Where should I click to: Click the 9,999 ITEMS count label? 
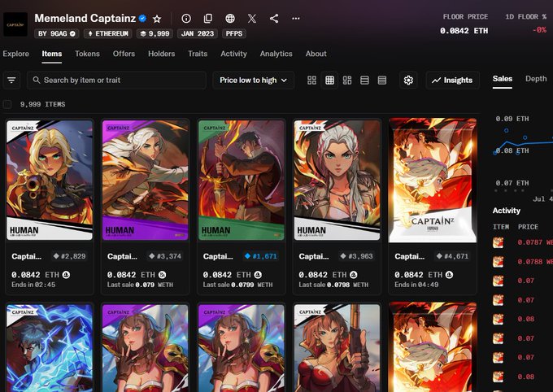click(42, 104)
